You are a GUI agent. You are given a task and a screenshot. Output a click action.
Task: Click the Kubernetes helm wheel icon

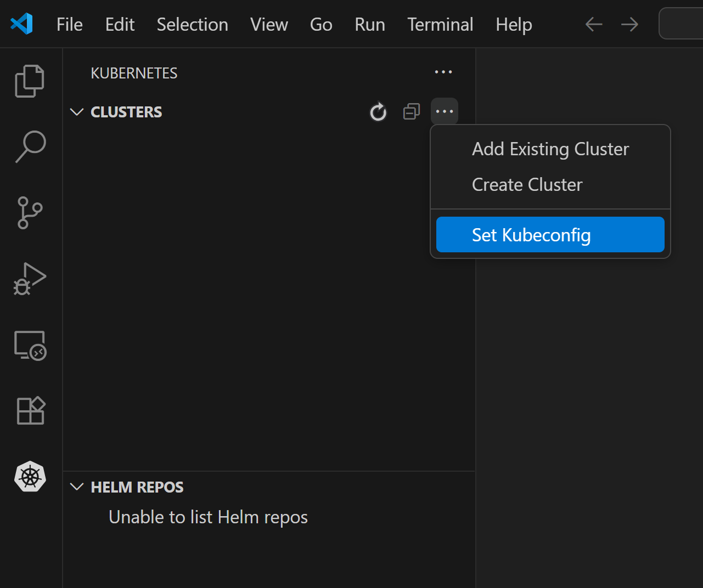coord(30,477)
